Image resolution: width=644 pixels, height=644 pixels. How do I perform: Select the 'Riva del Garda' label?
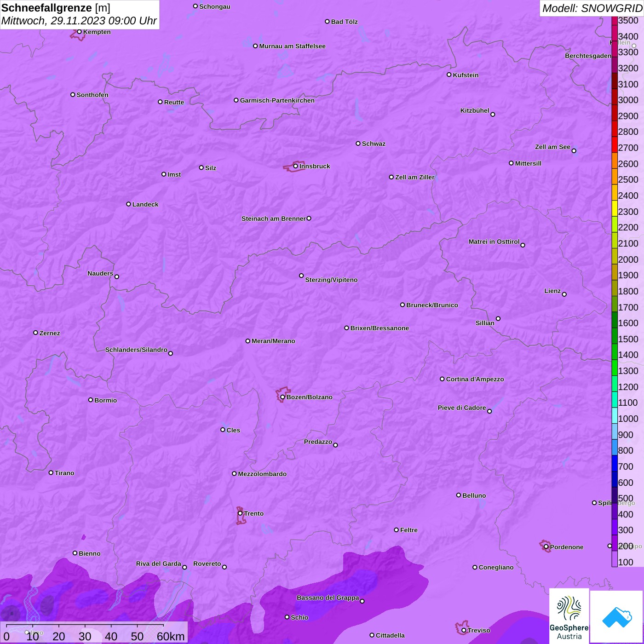click(x=159, y=563)
